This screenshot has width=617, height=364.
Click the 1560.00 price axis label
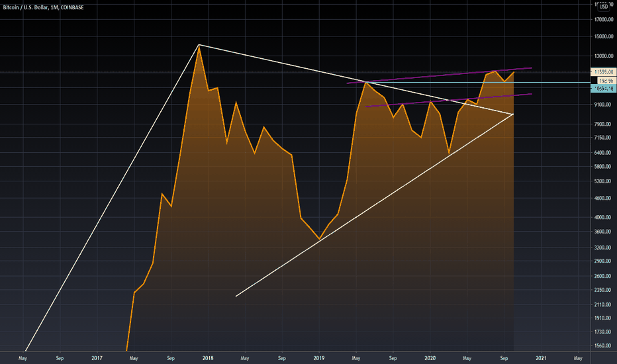[x=604, y=346]
